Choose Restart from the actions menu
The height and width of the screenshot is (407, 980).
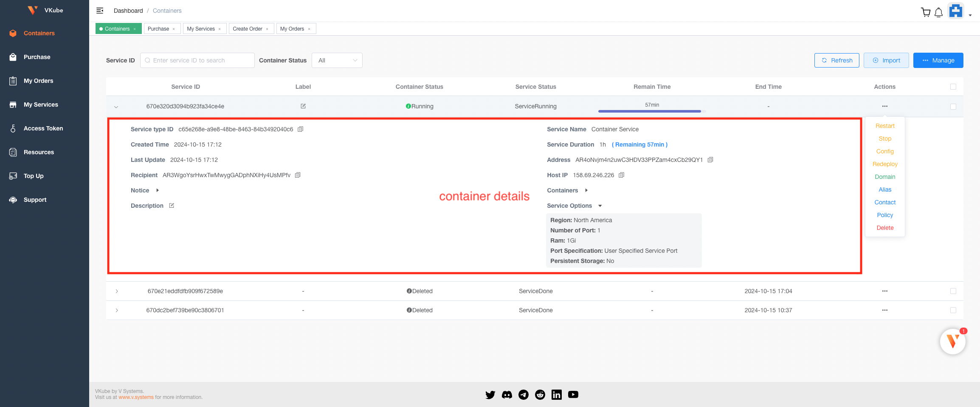pos(885,126)
